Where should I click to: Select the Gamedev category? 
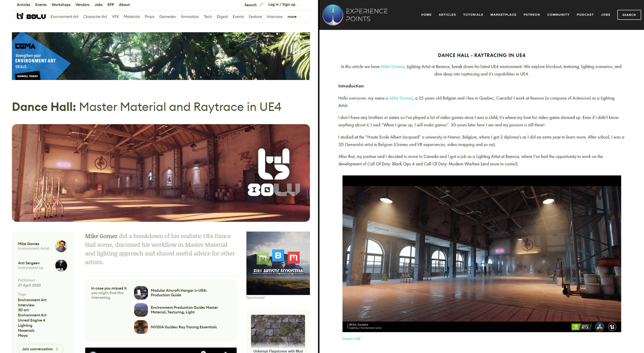pos(167,17)
